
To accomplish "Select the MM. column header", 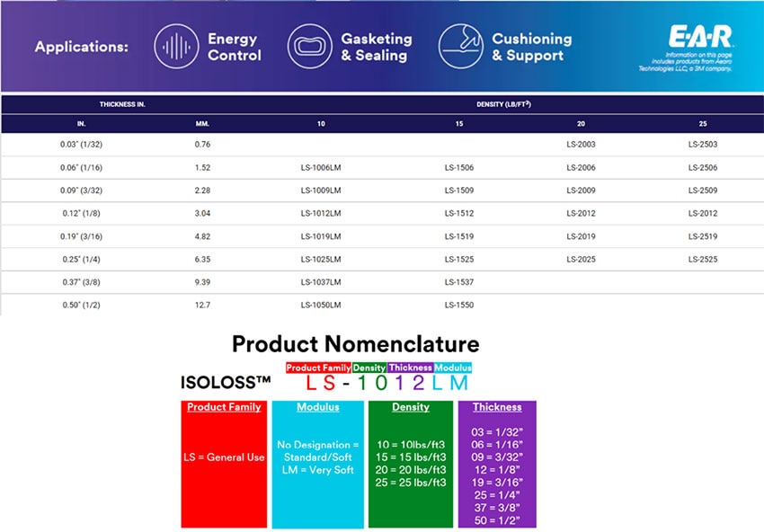I will [x=202, y=123].
